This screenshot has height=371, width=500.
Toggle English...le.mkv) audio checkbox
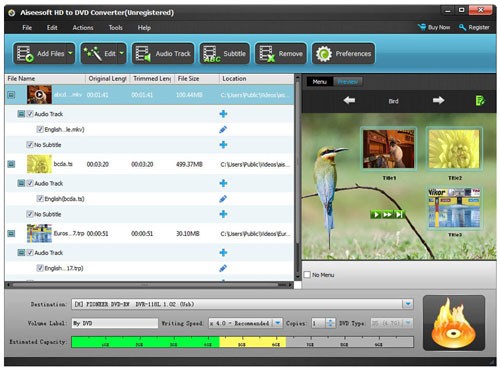click(40, 129)
